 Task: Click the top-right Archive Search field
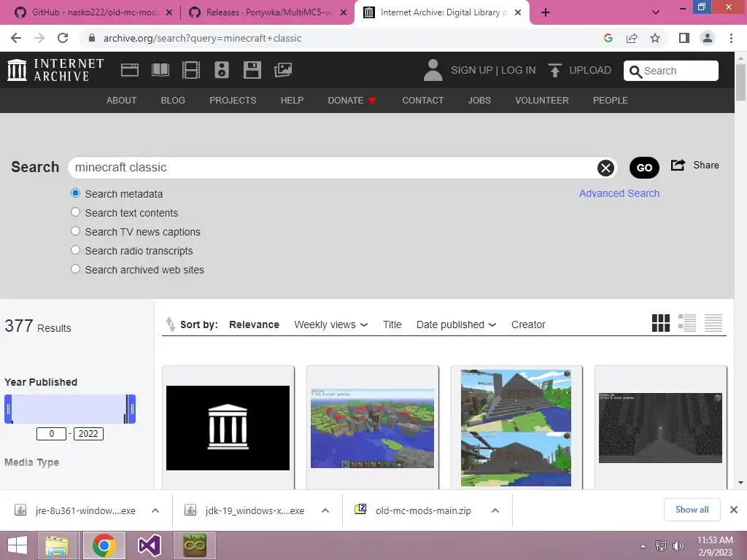click(671, 71)
